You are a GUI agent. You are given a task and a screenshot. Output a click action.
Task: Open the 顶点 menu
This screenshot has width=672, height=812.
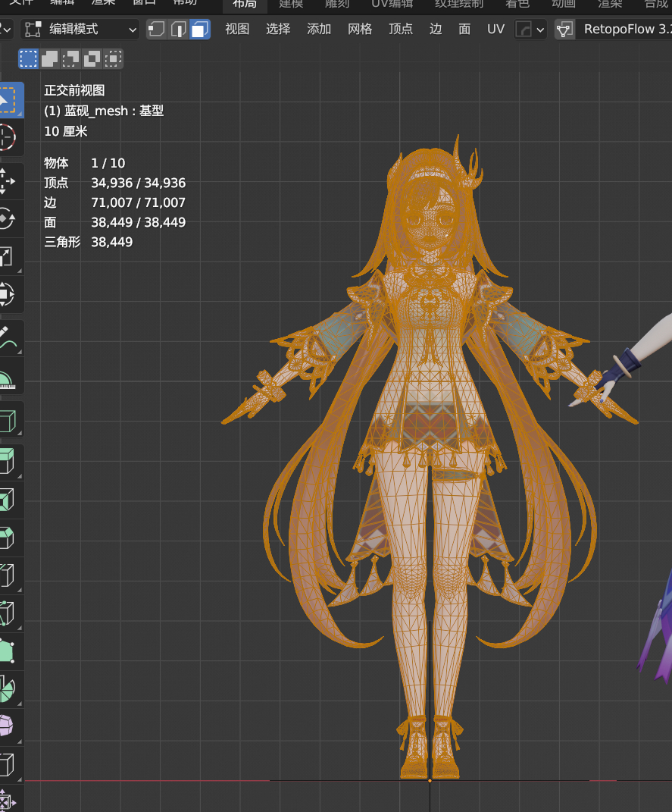coord(401,29)
